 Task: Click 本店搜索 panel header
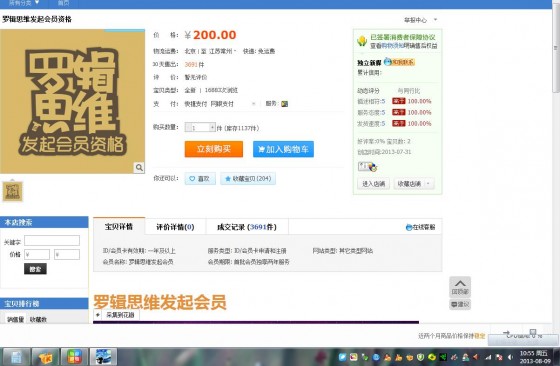[44, 222]
